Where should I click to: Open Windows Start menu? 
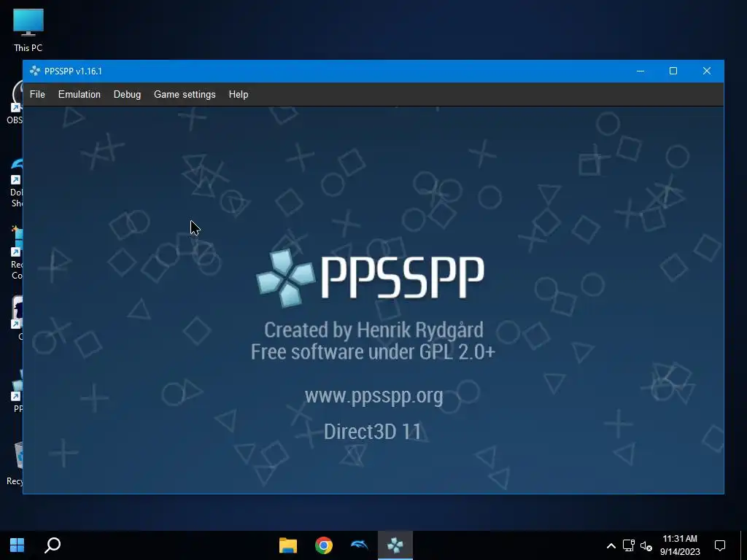(18, 545)
